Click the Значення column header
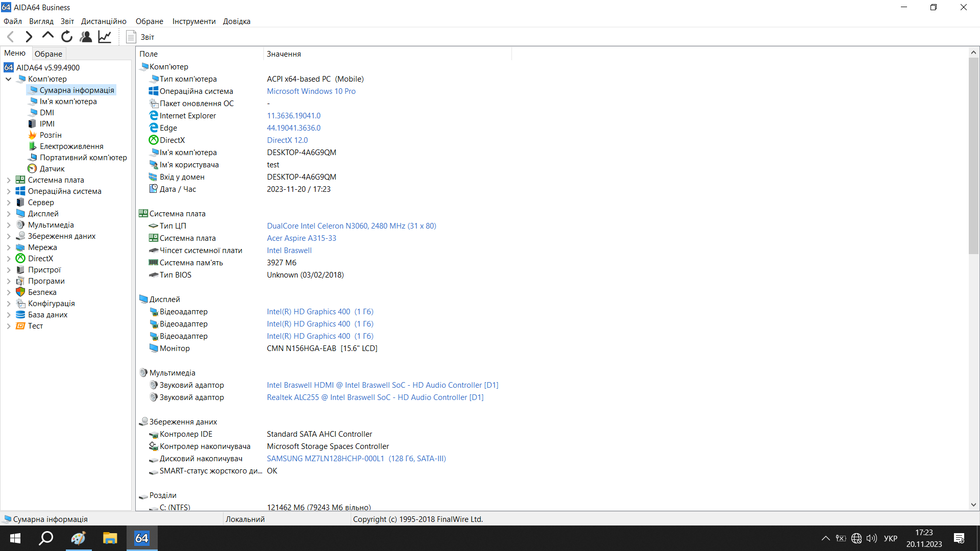980x551 pixels. 387,54
